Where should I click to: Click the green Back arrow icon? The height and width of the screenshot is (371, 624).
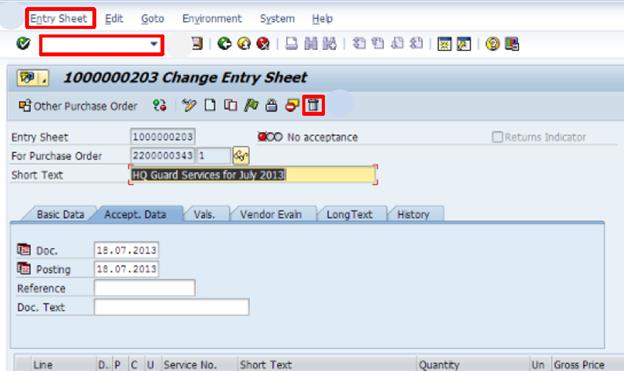[x=224, y=43]
